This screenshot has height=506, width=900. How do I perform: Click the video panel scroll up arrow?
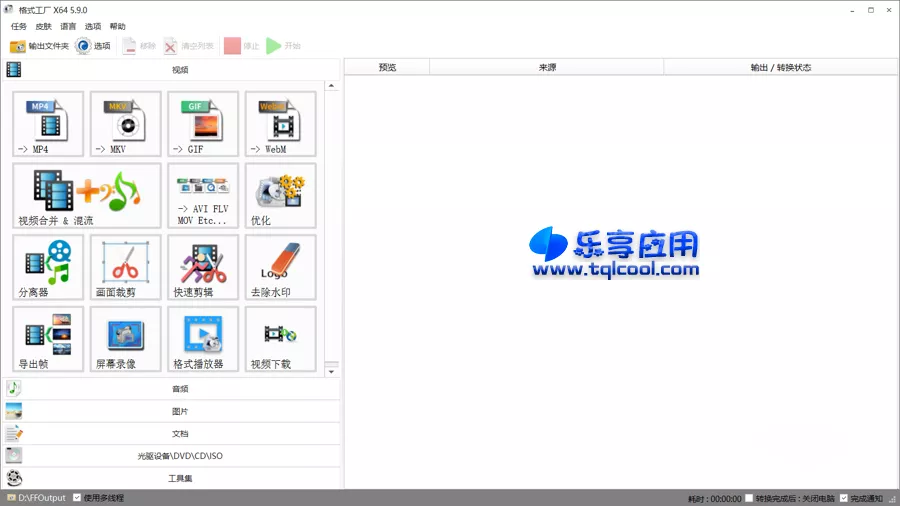(332, 85)
